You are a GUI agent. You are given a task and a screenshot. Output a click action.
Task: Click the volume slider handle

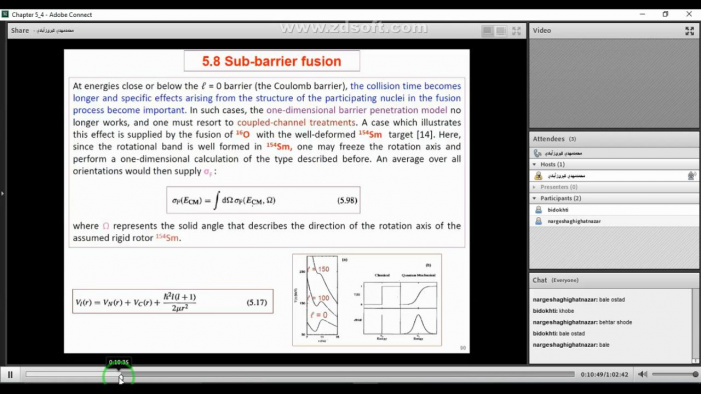click(x=695, y=374)
